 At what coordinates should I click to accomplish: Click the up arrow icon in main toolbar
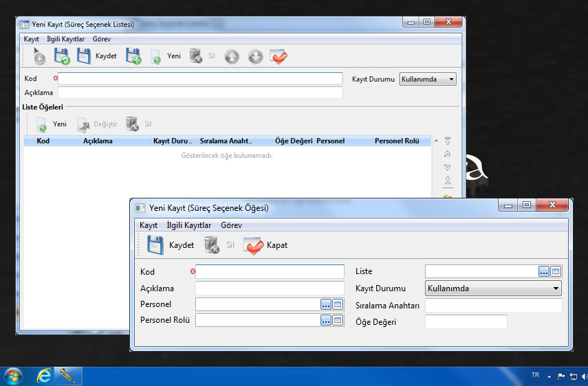[x=232, y=57]
